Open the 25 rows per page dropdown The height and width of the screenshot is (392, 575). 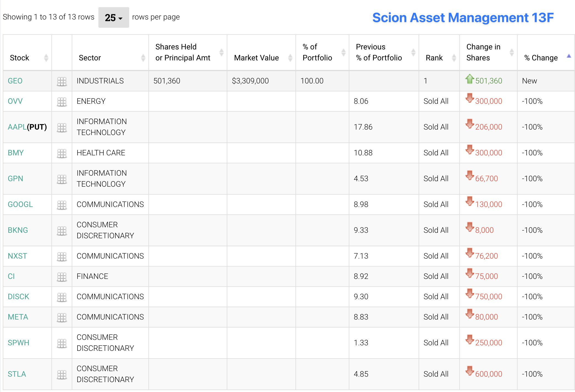point(114,18)
